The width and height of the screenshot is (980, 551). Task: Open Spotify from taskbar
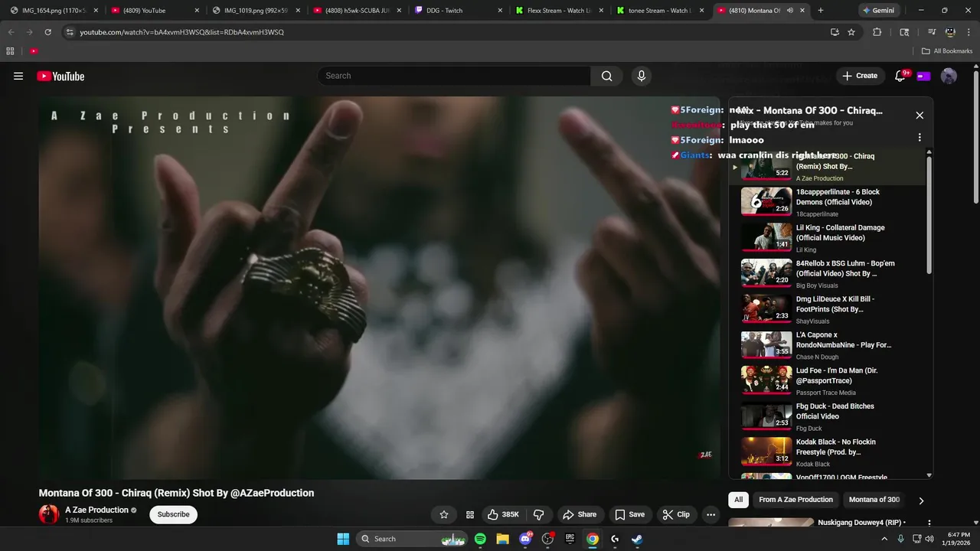tap(480, 539)
